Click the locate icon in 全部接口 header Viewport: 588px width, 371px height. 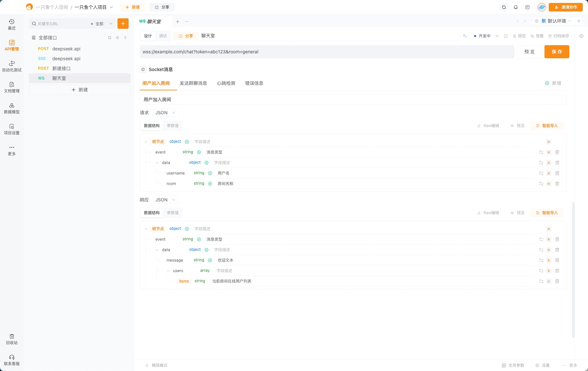pos(117,38)
